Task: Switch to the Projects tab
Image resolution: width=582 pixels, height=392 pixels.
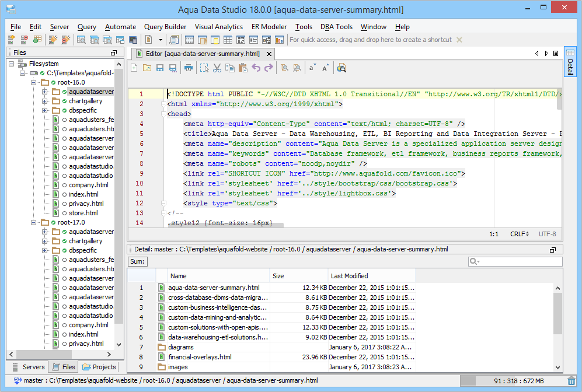Action: [x=100, y=367]
